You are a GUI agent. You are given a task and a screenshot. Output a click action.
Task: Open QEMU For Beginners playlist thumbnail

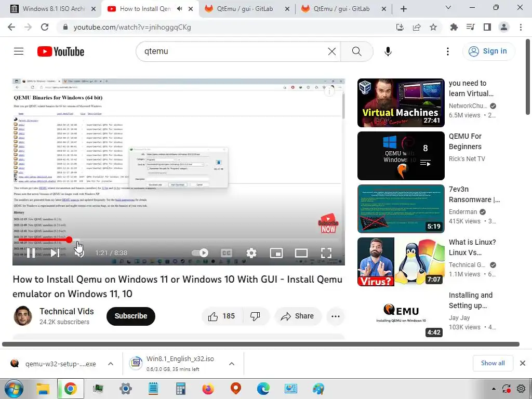pos(401,156)
